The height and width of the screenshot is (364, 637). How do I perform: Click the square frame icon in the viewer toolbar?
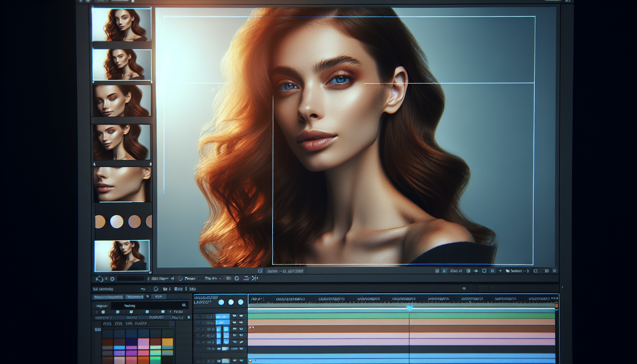click(x=484, y=271)
